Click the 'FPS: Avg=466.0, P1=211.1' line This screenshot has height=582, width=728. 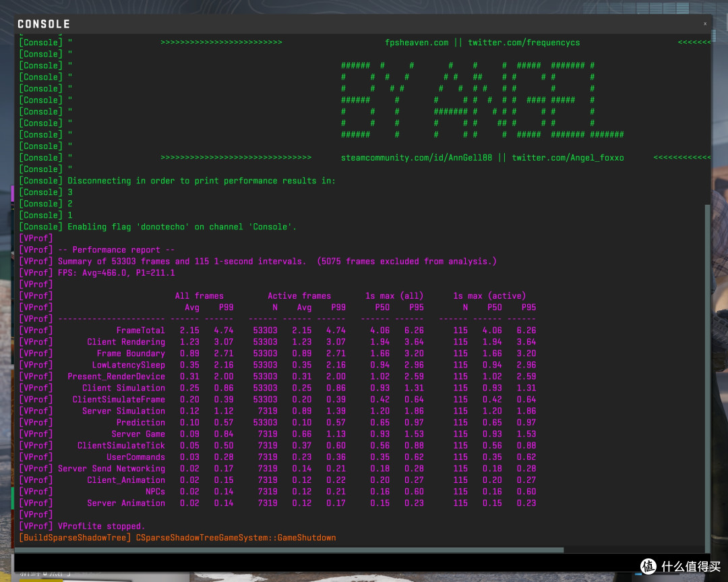pos(117,272)
